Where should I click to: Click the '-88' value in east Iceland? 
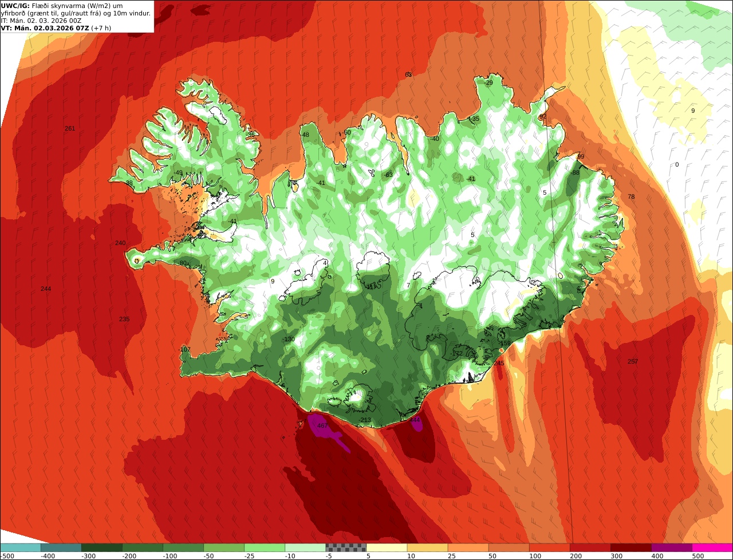[575, 172]
